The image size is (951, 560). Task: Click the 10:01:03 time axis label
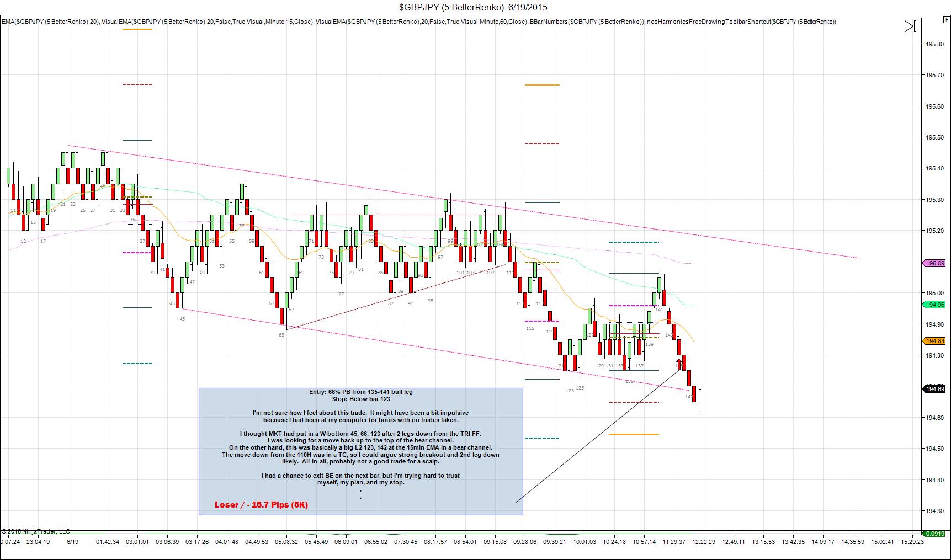point(585,542)
